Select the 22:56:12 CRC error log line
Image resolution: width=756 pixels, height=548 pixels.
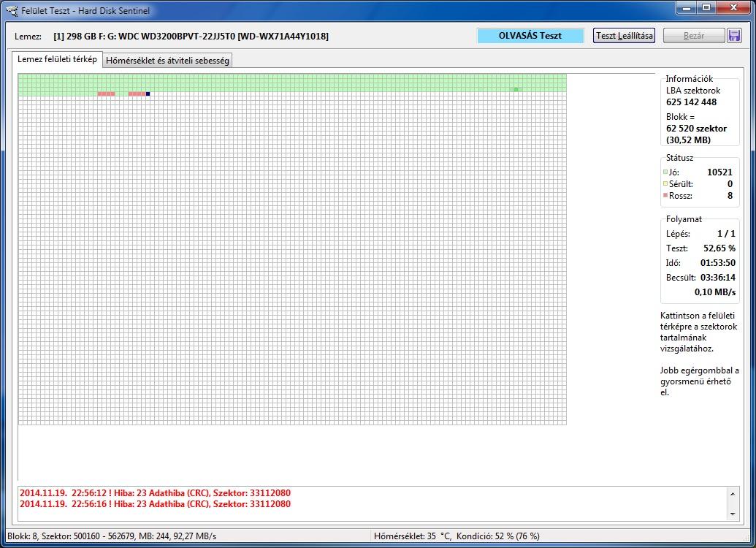(156, 493)
